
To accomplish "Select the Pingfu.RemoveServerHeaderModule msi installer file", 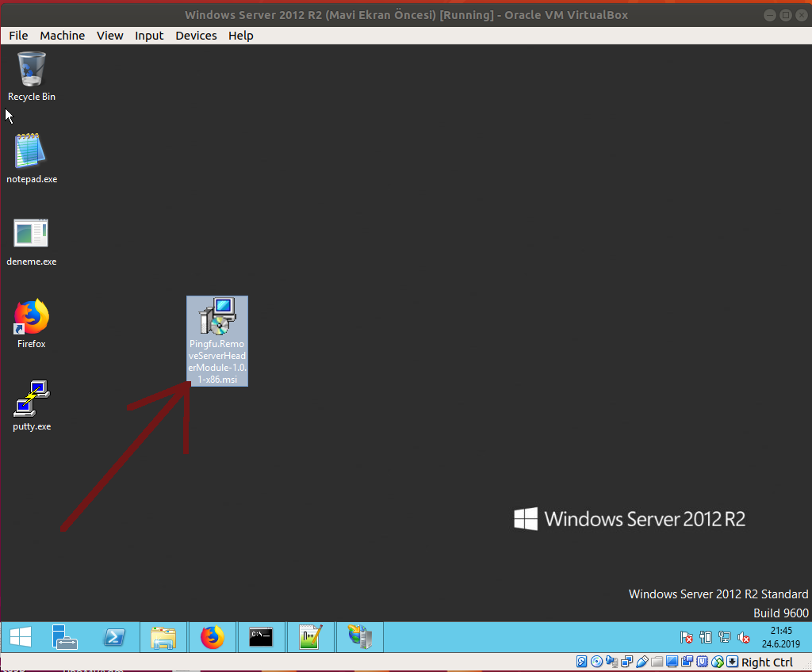I will (x=217, y=341).
